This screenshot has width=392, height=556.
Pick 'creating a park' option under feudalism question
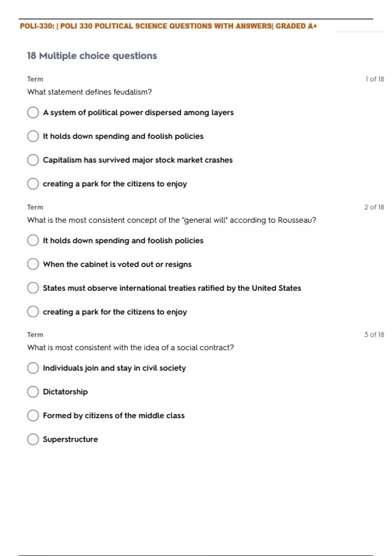pos(33,184)
